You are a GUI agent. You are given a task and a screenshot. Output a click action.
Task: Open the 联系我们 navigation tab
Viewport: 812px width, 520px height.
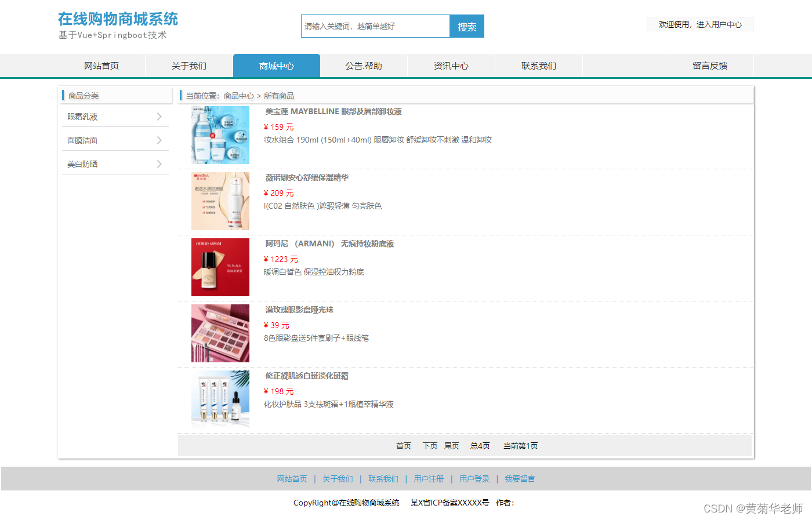pyautogui.click(x=539, y=66)
